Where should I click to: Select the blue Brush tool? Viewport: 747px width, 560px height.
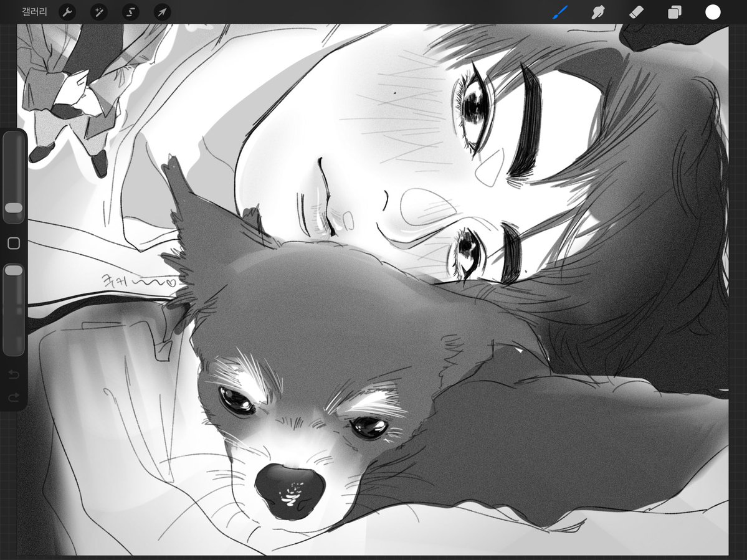coord(560,12)
